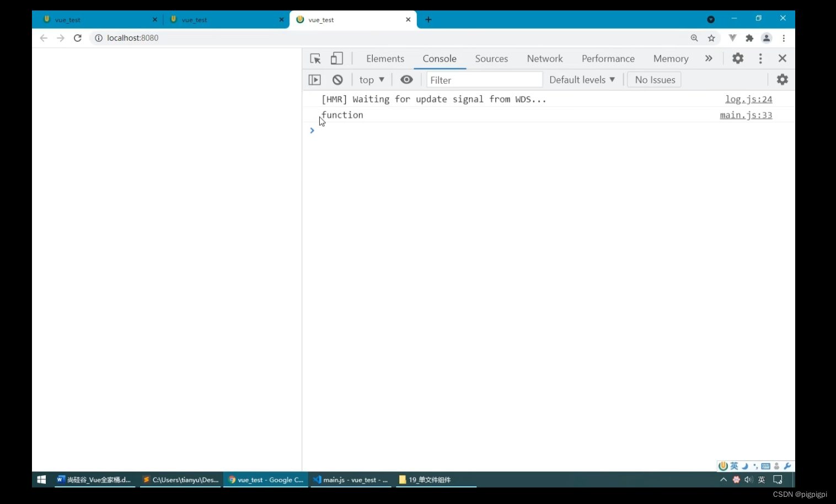Reload the localhost page
836x504 pixels.
coord(78,38)
